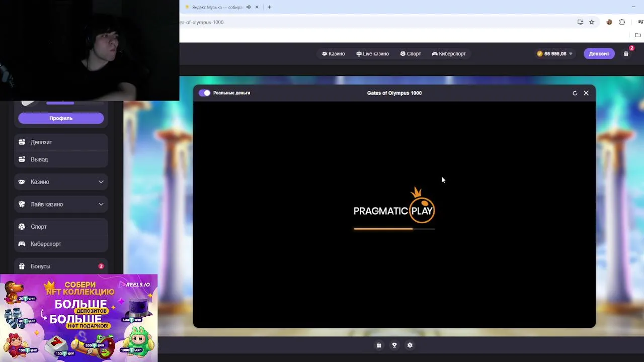644x362 pixels.
Task: Open the bookmarks folder icon
Action: pos(638,35)
